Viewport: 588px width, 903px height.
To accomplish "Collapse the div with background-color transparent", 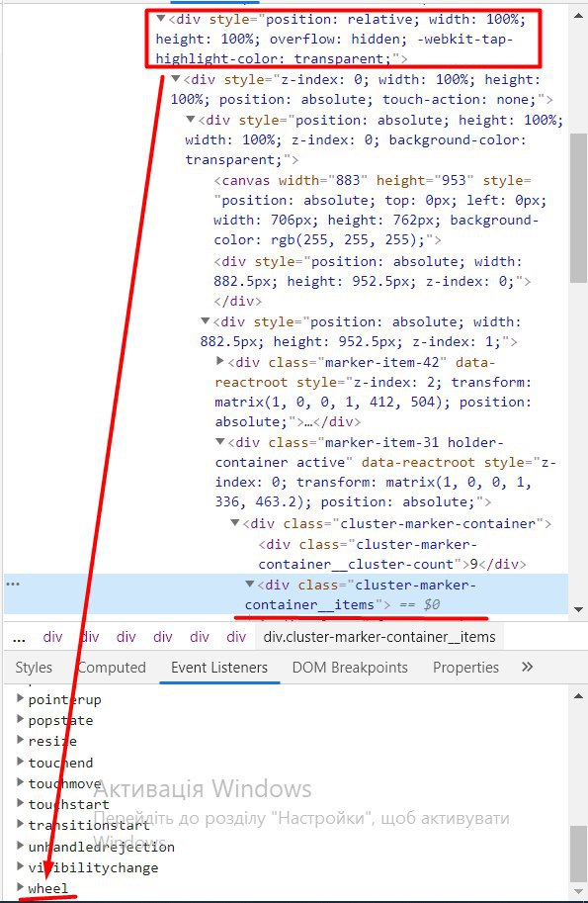I will point(191,120).
